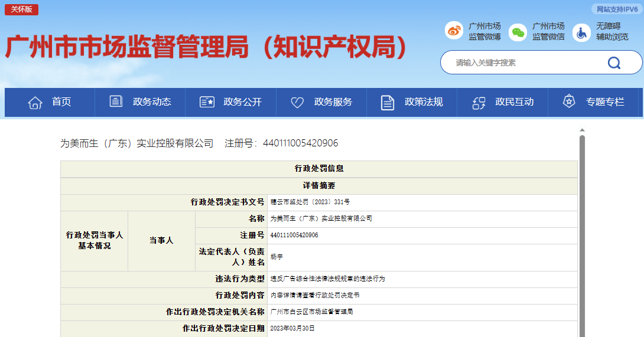Click the badge icon beside 专题专栏

coord(569,102)
